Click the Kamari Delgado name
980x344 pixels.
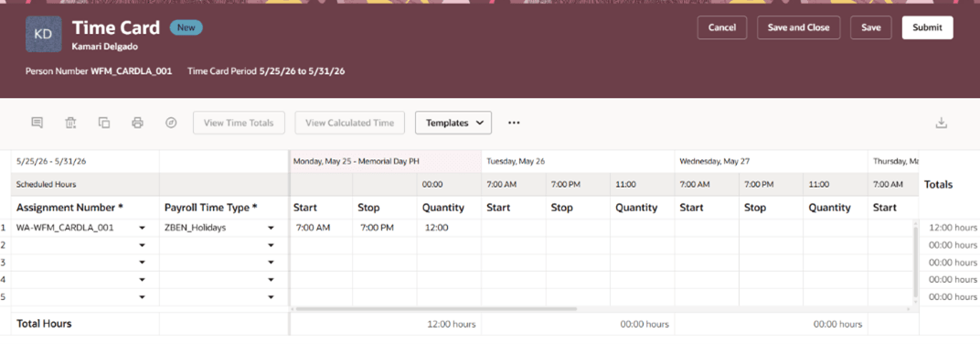(x=105, y=47)
